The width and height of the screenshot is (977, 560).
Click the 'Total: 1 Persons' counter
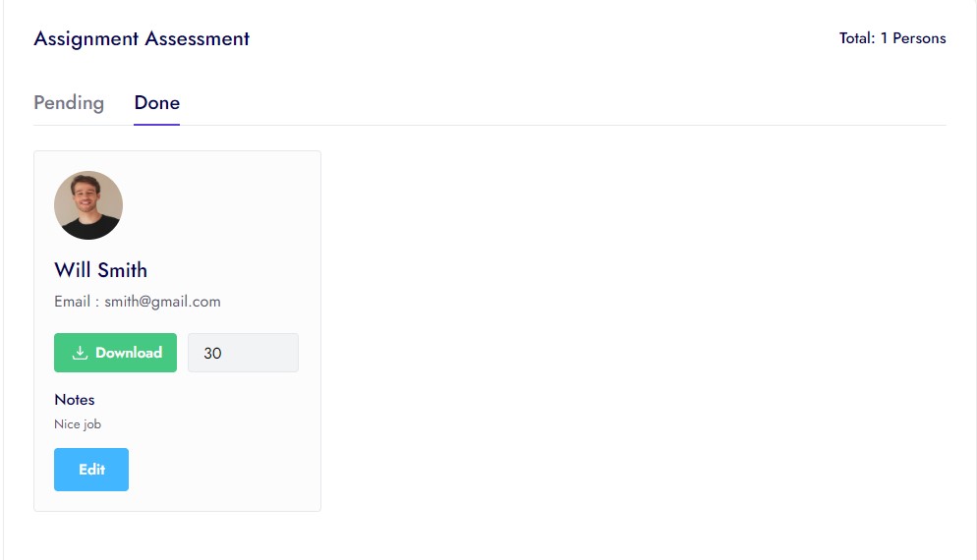pos(892,38)
